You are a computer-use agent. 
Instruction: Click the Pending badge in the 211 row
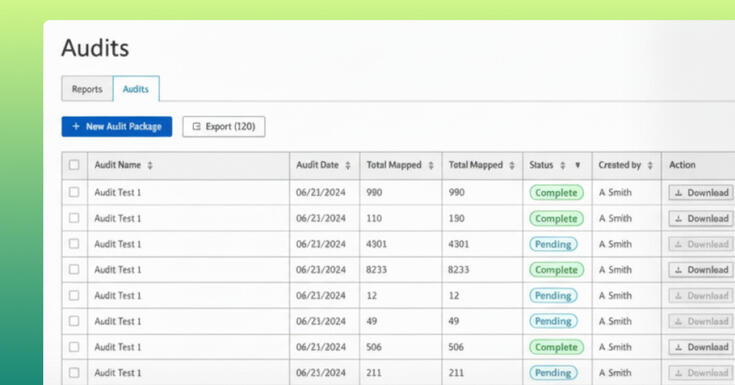coord(553,373)
